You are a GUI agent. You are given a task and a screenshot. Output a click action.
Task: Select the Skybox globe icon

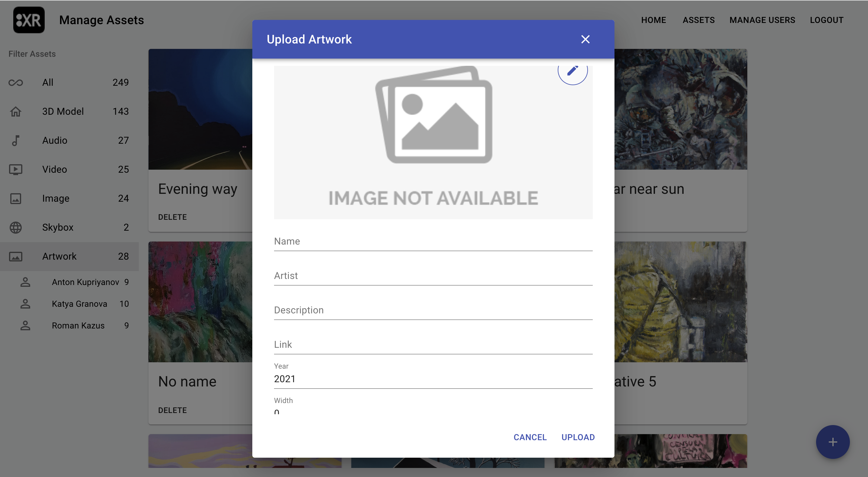coord(15,228)
